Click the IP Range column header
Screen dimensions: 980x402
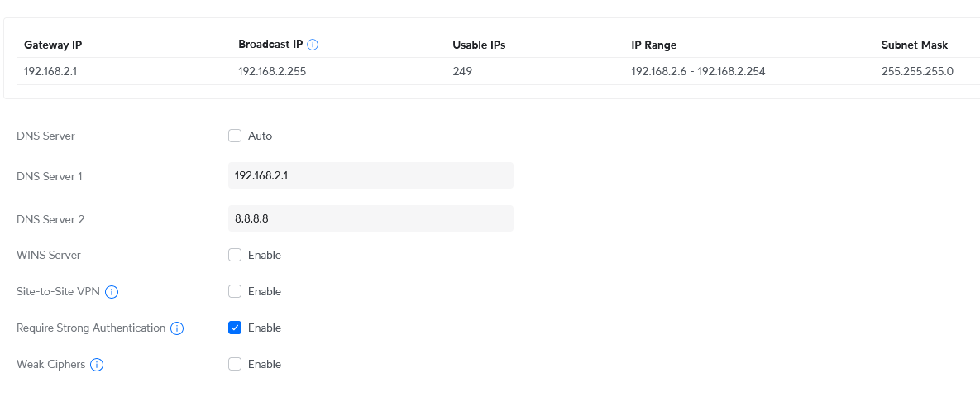pyautogui.click(x=653, y=45)
